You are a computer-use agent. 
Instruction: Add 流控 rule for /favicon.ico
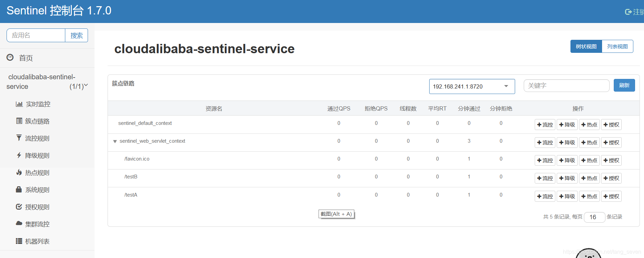click(x=545, y=160)
